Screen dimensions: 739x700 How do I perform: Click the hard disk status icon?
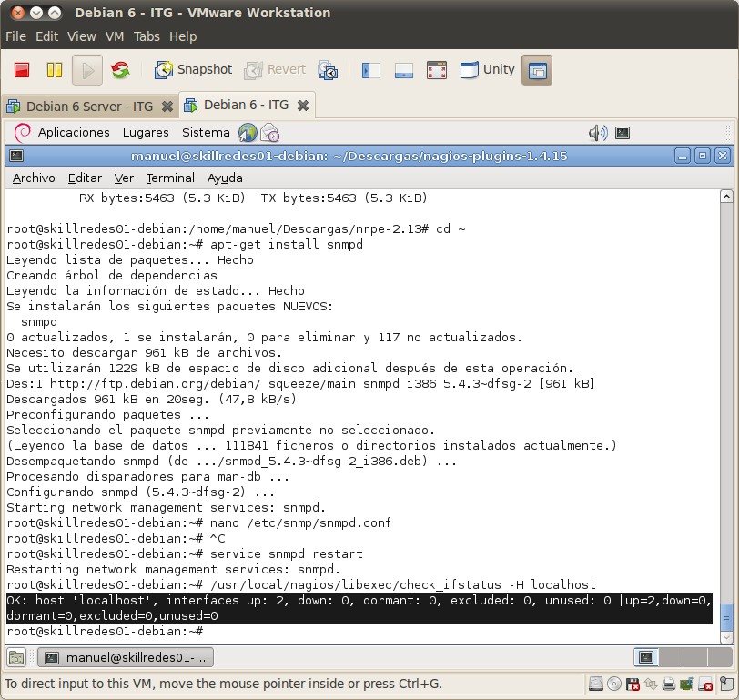tap(596, 684)
